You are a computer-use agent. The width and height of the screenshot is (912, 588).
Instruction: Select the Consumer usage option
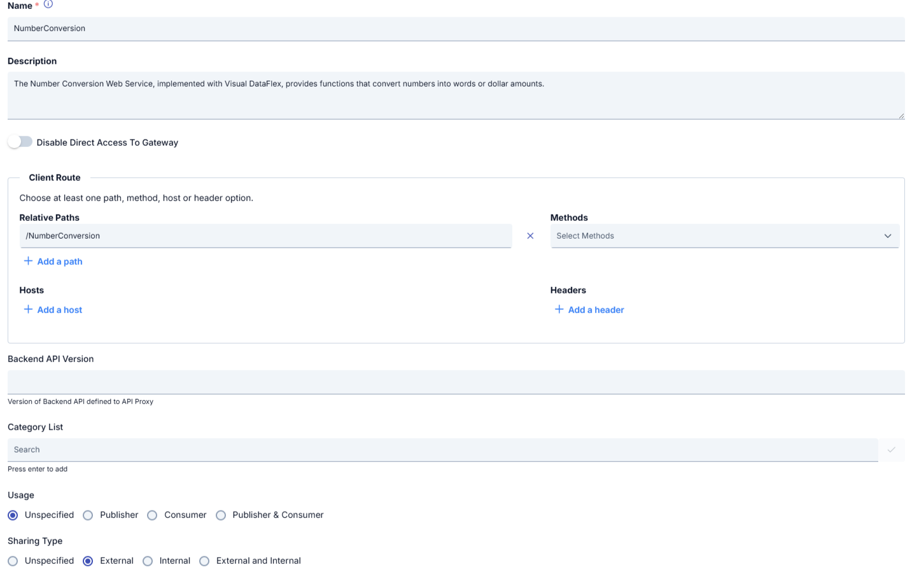pyautogui.click(x=153, y=515)
